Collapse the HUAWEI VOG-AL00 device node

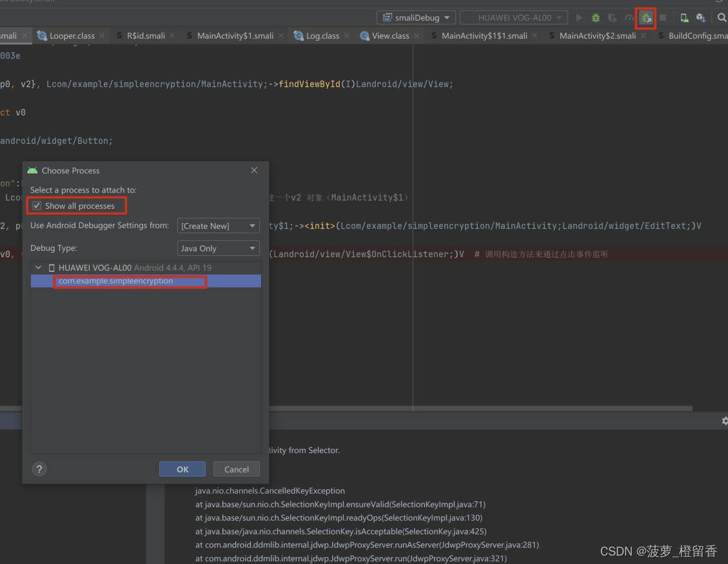[39, 268]
